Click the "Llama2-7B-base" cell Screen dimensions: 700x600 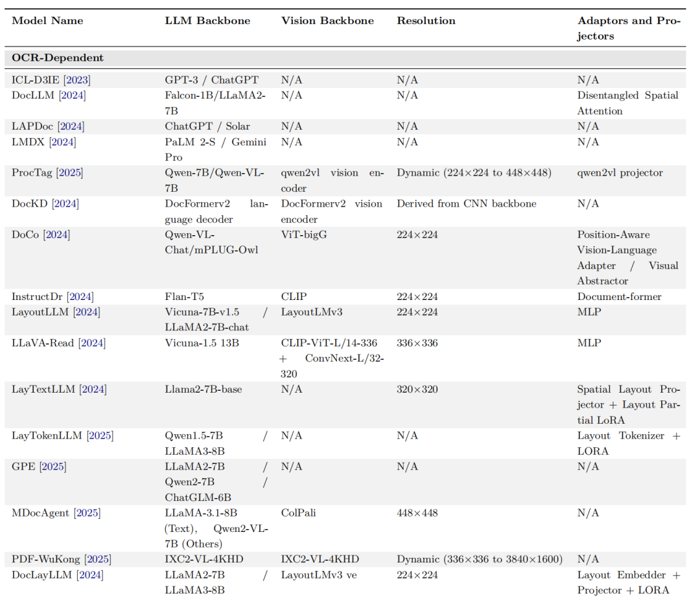coord(203,389)
